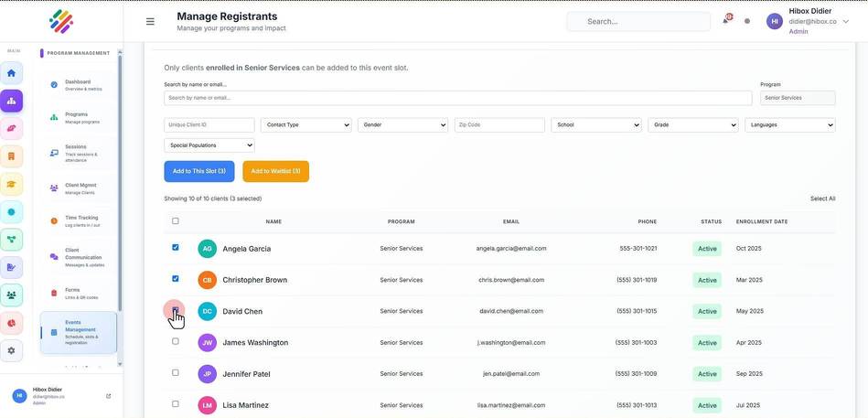Open the notifications bell
Viewport: 868px width, 418px height.
[726, 20]
